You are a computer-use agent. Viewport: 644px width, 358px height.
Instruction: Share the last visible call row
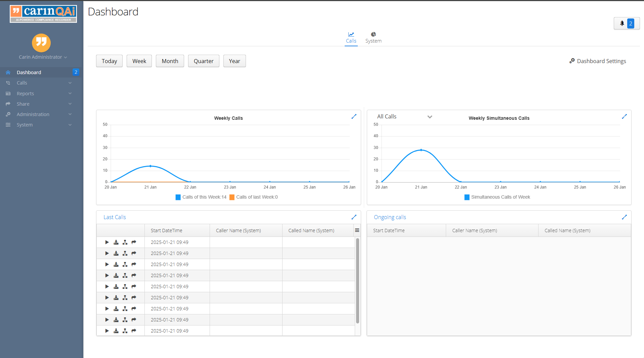(134, 331)
